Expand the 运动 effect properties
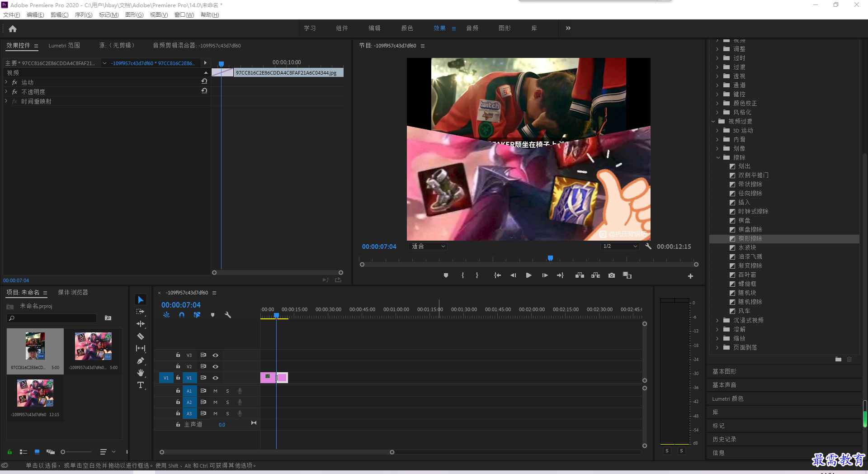This screenshot has height=474, width=868. point(6,82)
